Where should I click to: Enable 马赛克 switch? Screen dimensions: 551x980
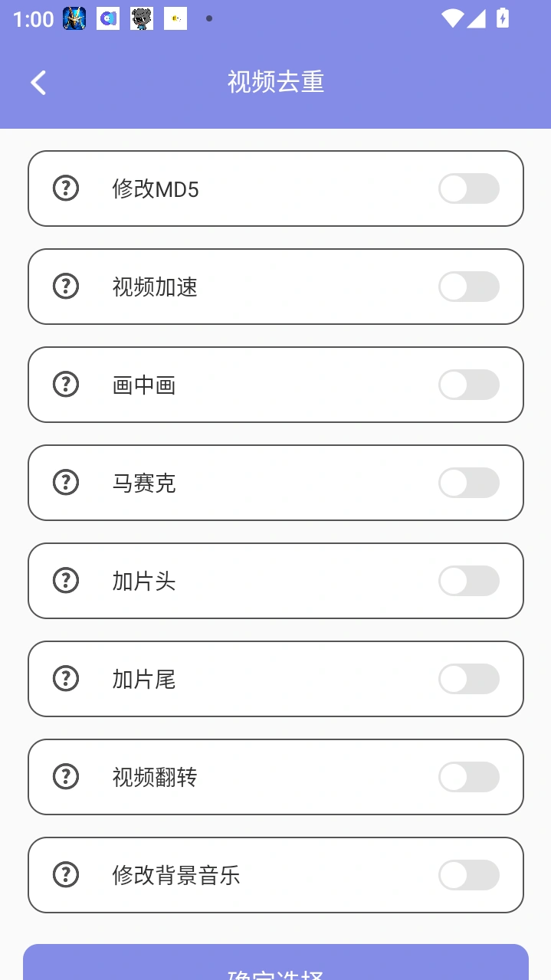[x=468, y=483]
